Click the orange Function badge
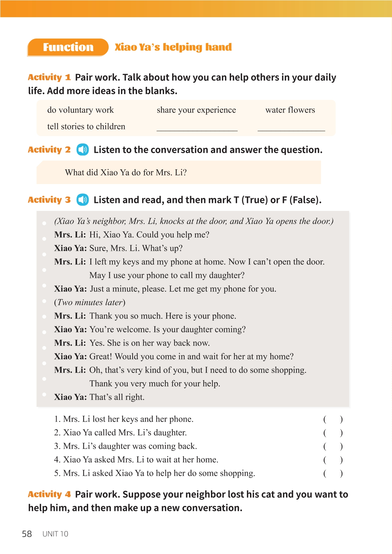The image size is (392, 554). [68, 47]
